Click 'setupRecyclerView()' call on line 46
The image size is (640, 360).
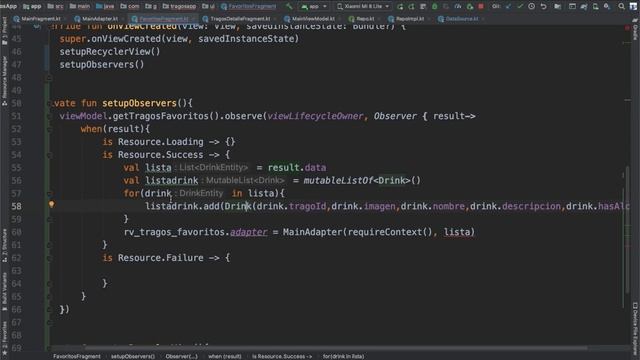pos(110,51)
